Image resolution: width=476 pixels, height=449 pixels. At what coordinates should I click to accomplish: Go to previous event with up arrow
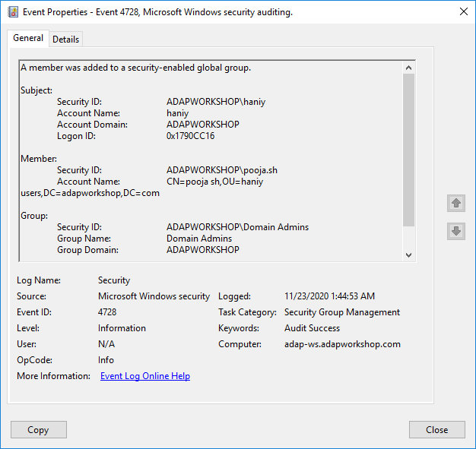(x=456, y=203)
